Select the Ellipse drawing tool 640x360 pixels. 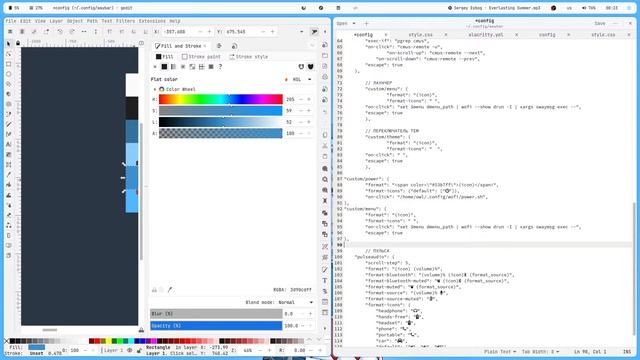point(9,74)
